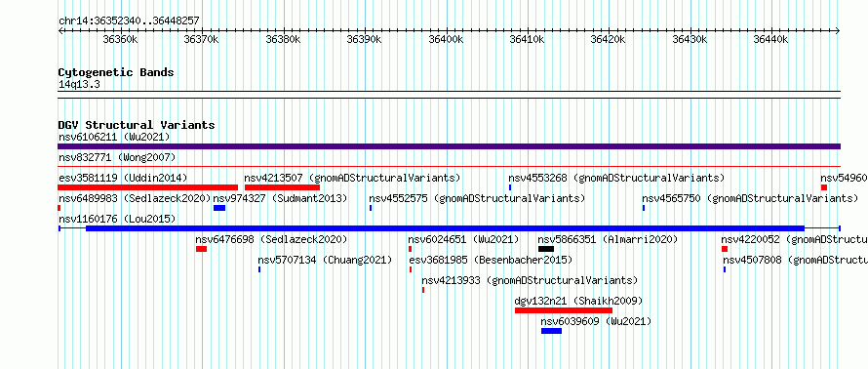Click the esv3681985 (Besenbacher2015) red marker
The width and height of the screenshot is (868, 369).
[411, 269]
